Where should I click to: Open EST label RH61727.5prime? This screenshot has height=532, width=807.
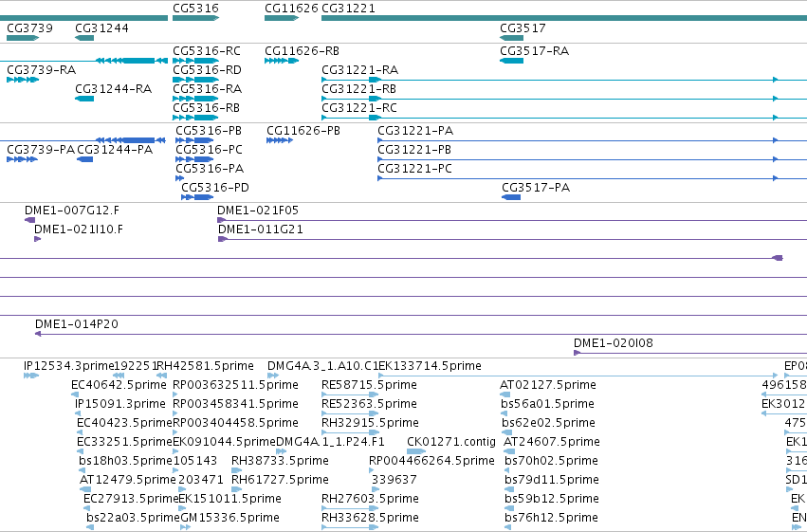point(280,480)
